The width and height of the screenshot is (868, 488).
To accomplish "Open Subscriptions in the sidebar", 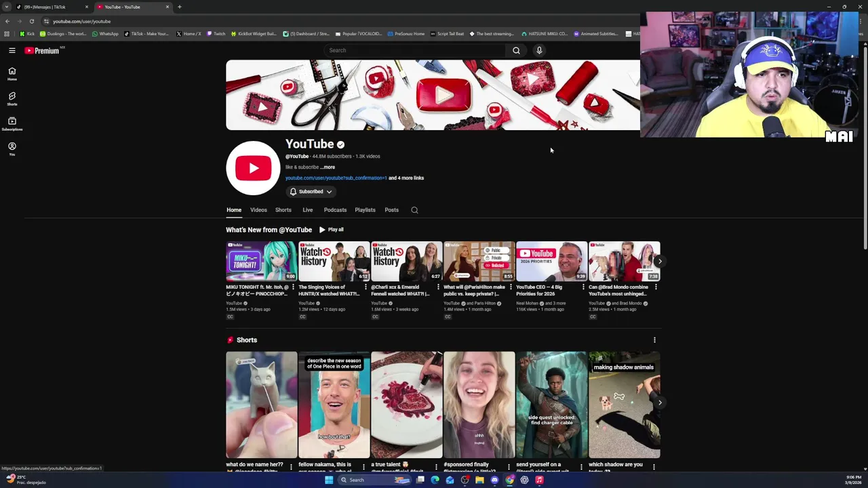I will [x=12, y=124].
